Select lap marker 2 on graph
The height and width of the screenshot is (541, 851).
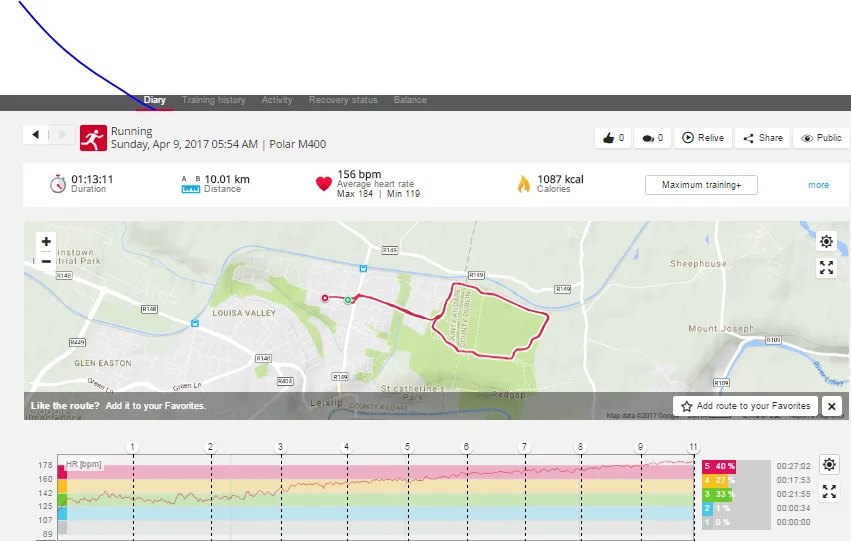click(x=211, y=447)
